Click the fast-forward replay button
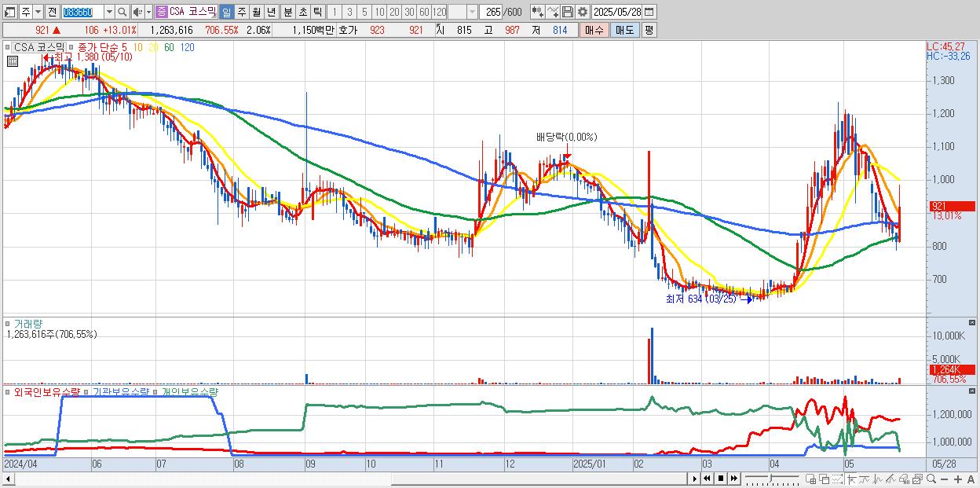The image size is (980, 488). (733, 479)
